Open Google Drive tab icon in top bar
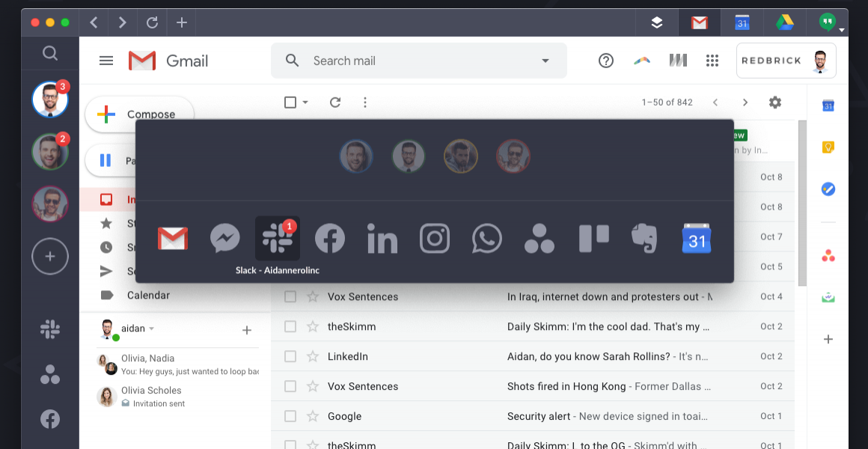Viewport: 868px width, 449px height. pos(784,22)
